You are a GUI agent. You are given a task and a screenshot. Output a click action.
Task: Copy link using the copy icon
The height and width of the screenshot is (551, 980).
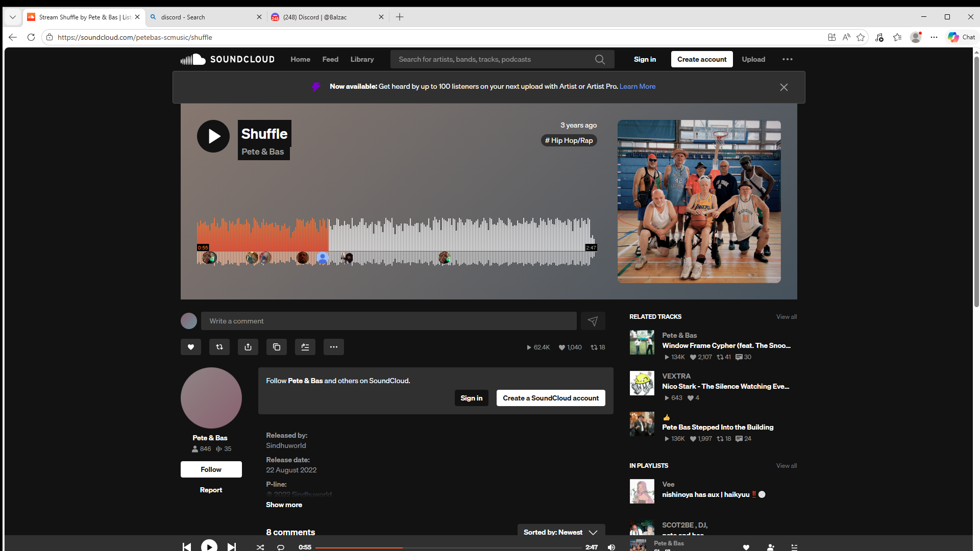point(277,347)
